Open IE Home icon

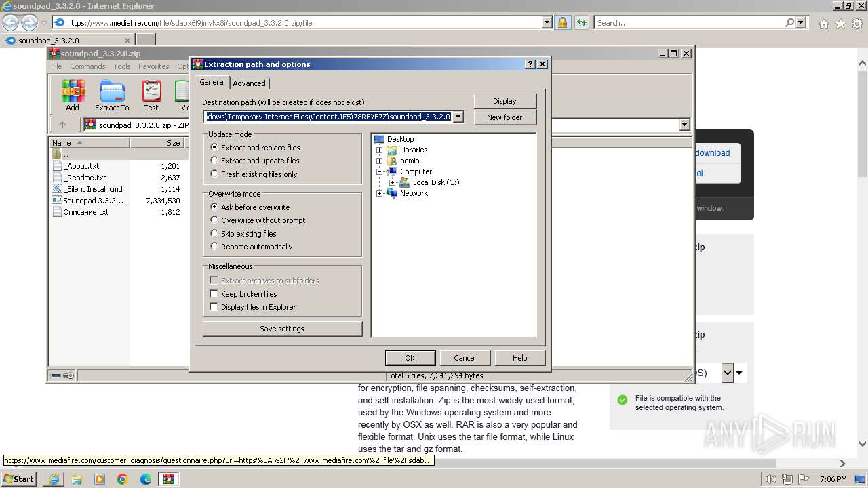(823, 24)
